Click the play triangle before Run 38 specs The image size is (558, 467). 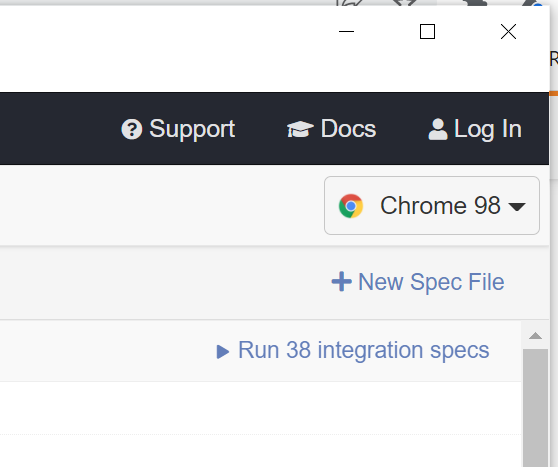point(223,352)
